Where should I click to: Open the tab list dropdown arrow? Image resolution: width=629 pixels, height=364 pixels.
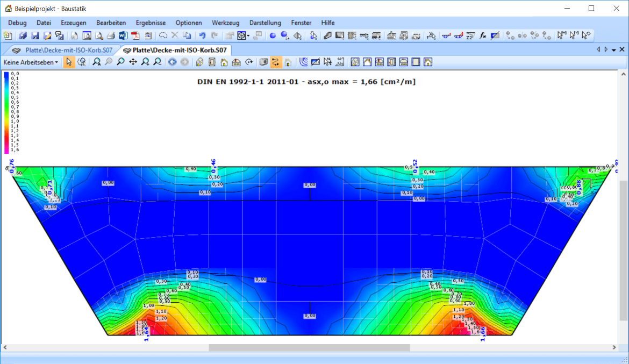(613, 49)
